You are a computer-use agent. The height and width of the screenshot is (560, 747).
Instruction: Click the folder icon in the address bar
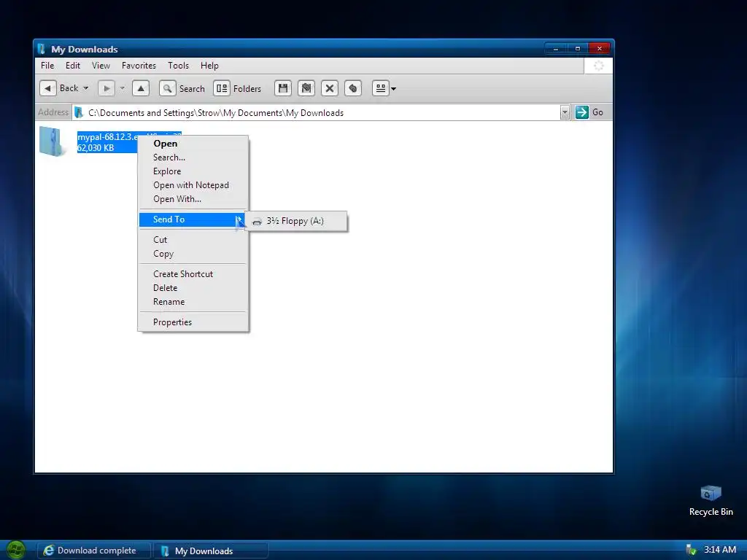click(x=79, y=112)
